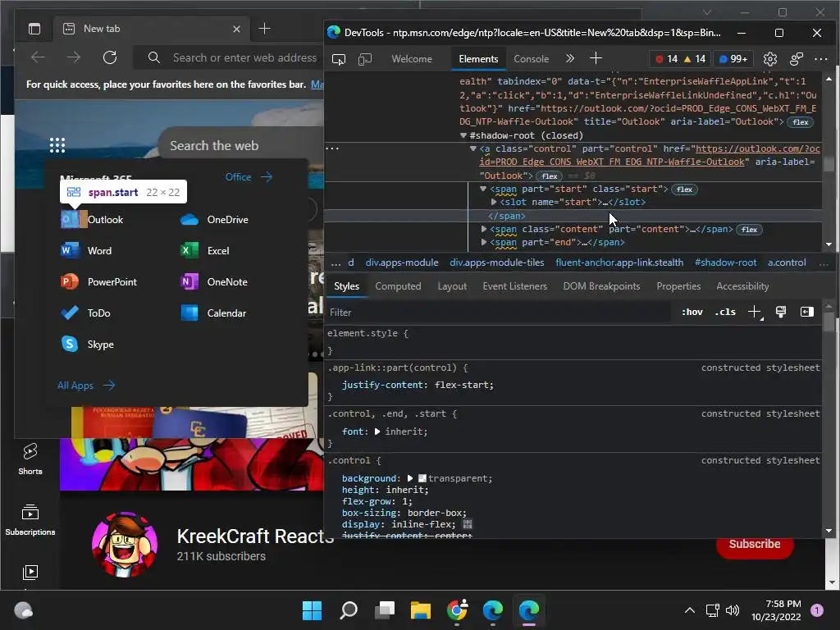The image size is (840, 630).
Task: Refresh the New tab page
Action: 110,57
